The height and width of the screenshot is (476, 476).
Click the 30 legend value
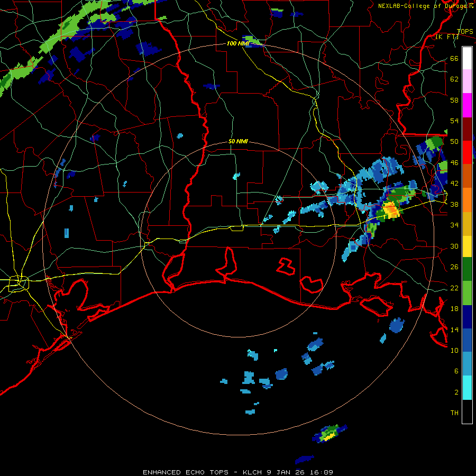point(454,246)
